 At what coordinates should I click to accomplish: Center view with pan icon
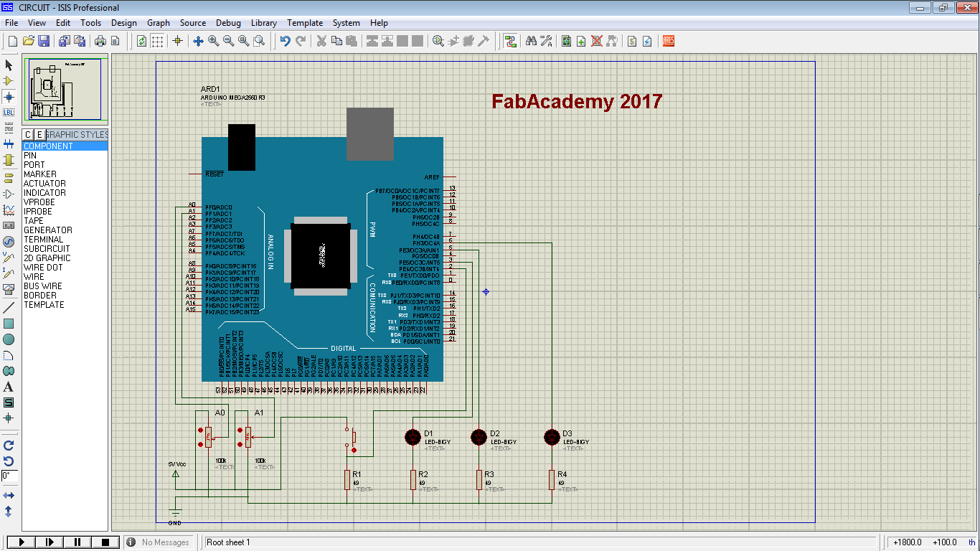[x=199, y=41]
